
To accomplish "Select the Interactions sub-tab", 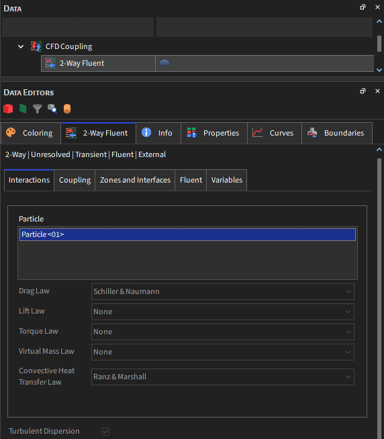I will point(29,180).
